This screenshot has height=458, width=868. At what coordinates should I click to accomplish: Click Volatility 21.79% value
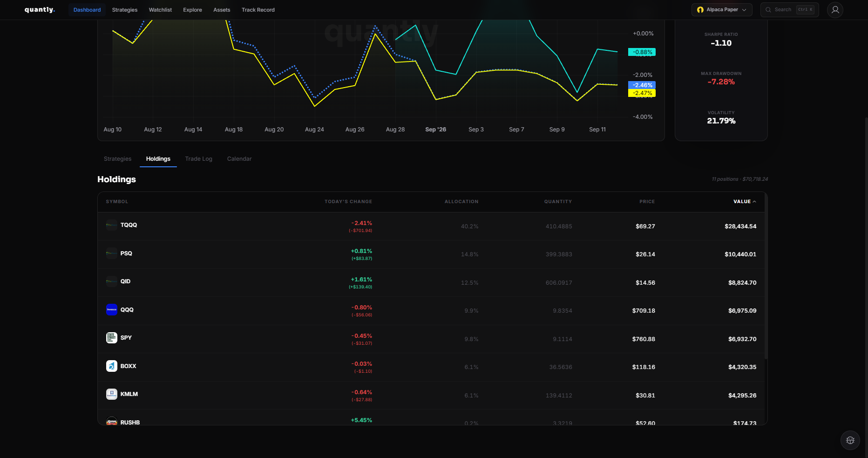[x=721, y=121]
